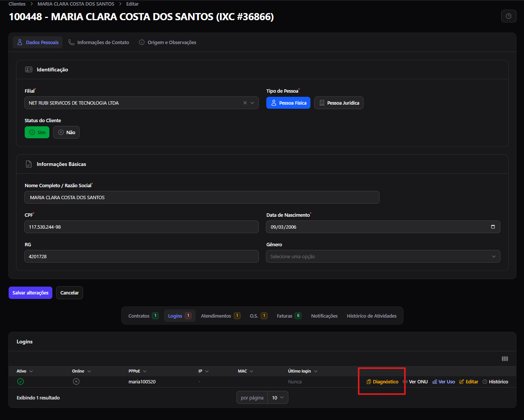The width and height of the screenshot is (524, 420).
Task: Click the offline X circle icon in login row
Action: click(x=76, y=382)
